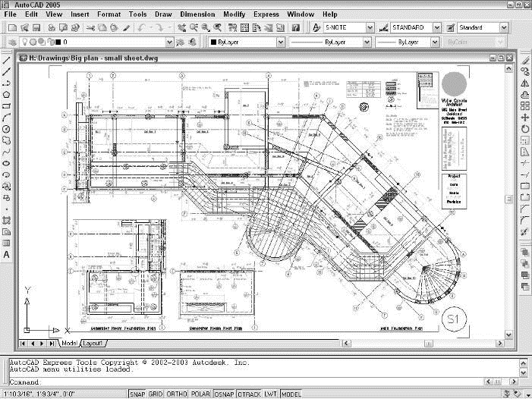The width and height of the screenshot is (532, 399).
Task: Open the STANDARD dimension style dropdown
Action: [437, 27]
